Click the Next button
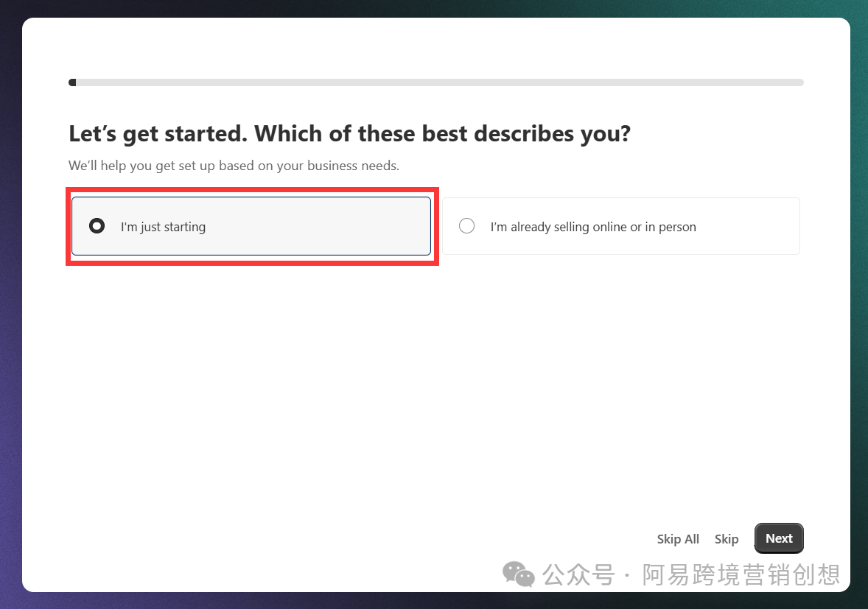 click(x=778, y=538)
